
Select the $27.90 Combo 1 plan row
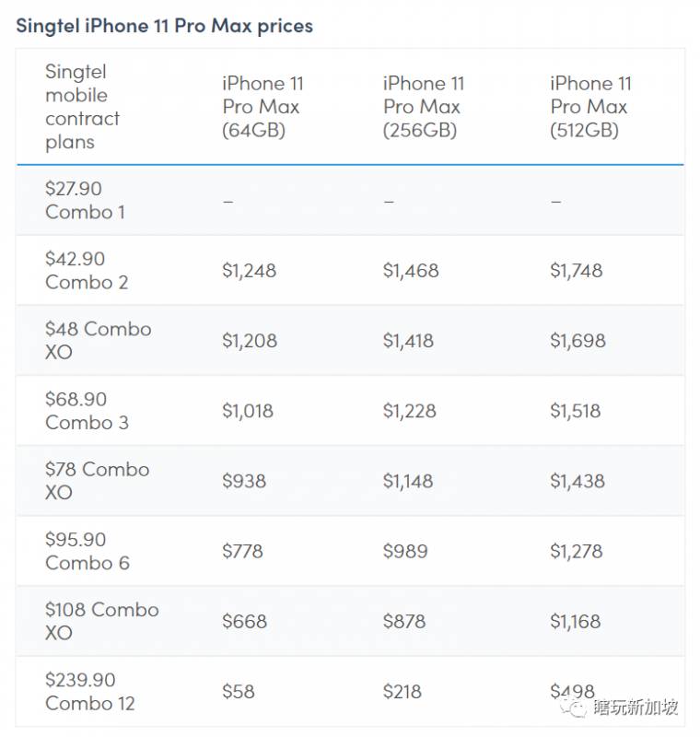click(x=86, y=200)
